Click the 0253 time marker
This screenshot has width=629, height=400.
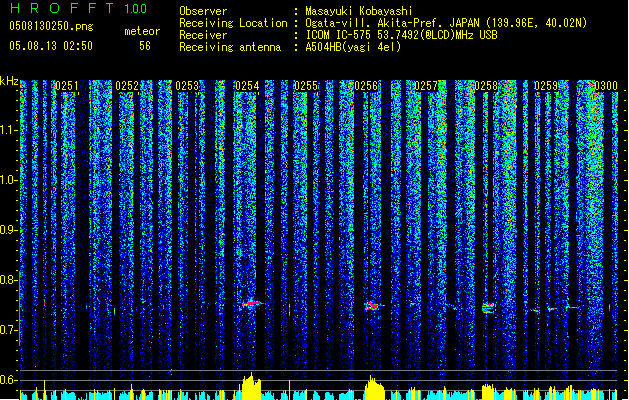[x=187, y=86]
